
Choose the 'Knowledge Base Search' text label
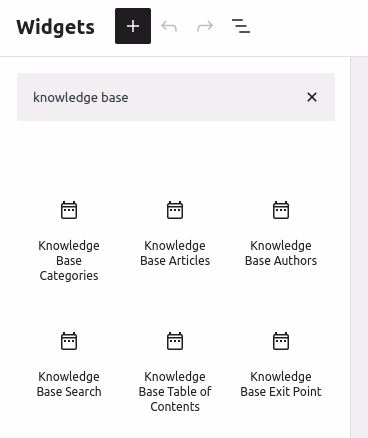69,384
